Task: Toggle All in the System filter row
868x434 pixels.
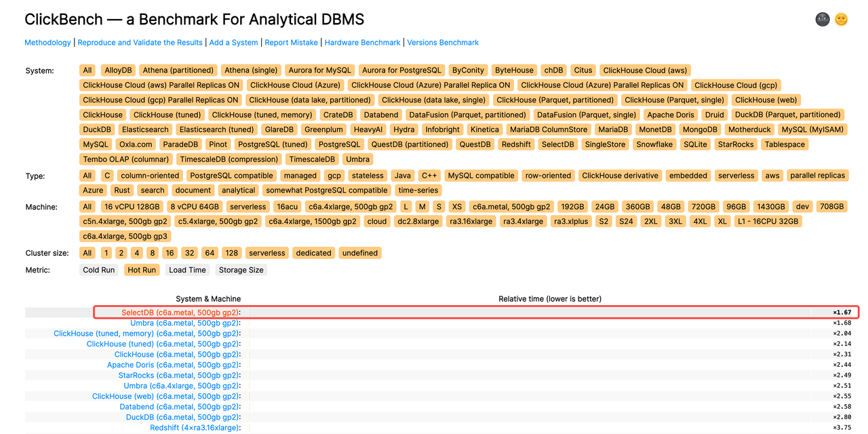Action: 87,71
